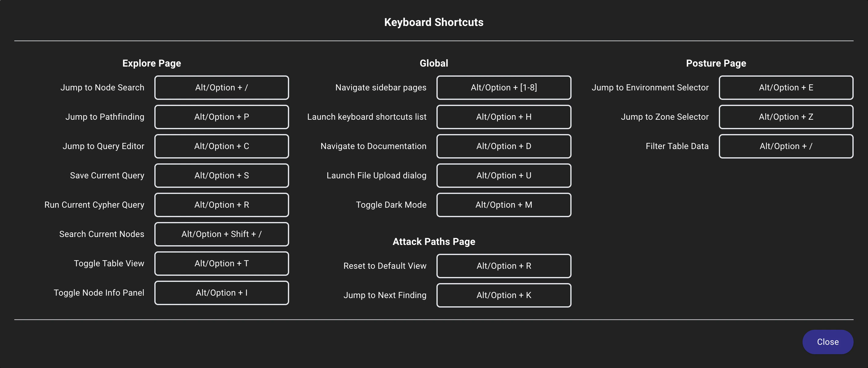Image resolution: width=868 pixels, height=368 pixels.
Task: Click the Toggle Dark Mode shortcut box
Action: (x=503, y=205)
